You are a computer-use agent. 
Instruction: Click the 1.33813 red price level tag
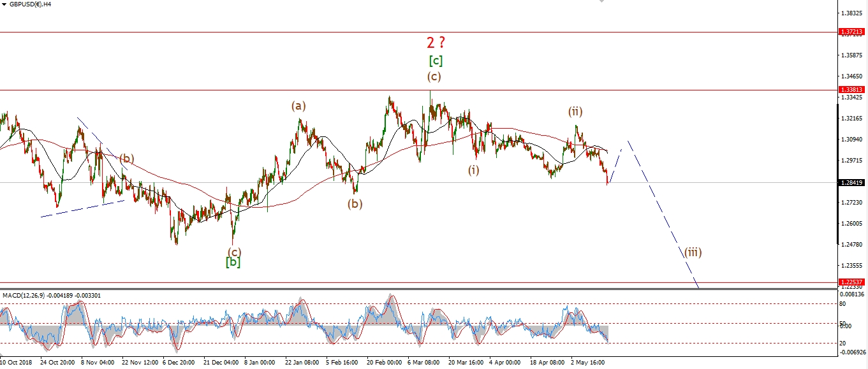(x=852, y=90)
